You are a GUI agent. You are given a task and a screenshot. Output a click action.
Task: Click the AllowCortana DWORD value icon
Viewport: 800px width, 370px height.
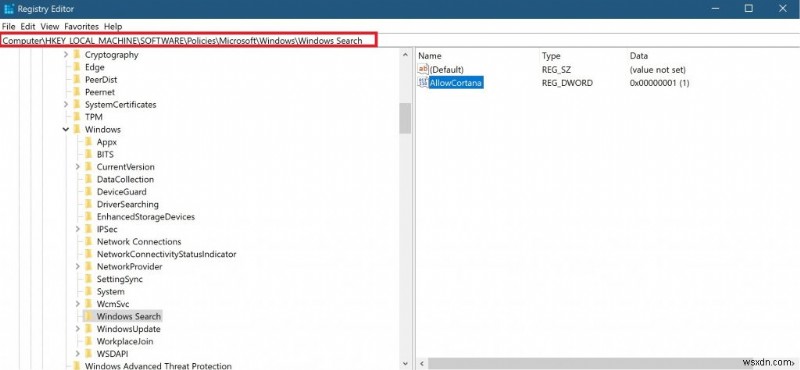click(423, 83)
